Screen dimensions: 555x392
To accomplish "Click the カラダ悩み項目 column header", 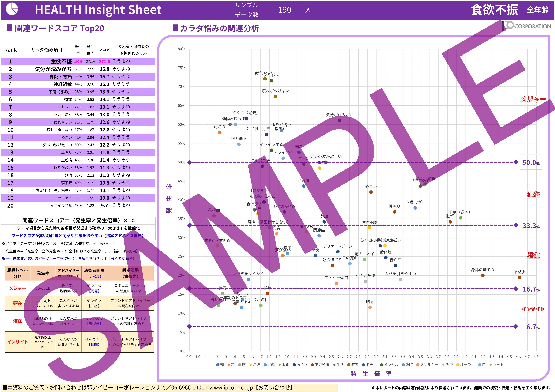I will point(46,50).
